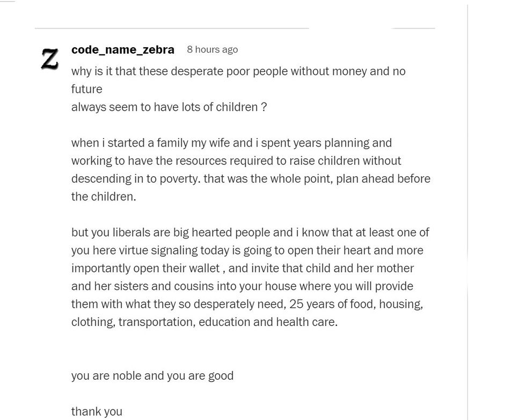Click the line "clothing, transportation, education and health care."

pos(204,322)
